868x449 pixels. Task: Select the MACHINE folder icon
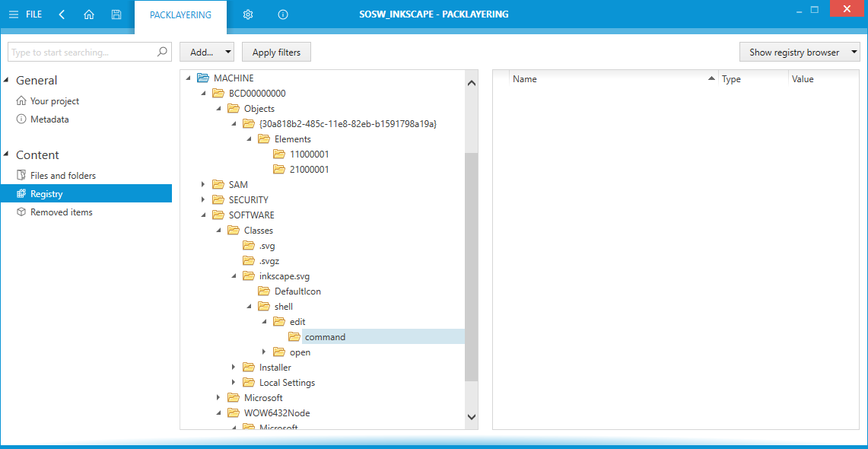click(x=203, y=78)
